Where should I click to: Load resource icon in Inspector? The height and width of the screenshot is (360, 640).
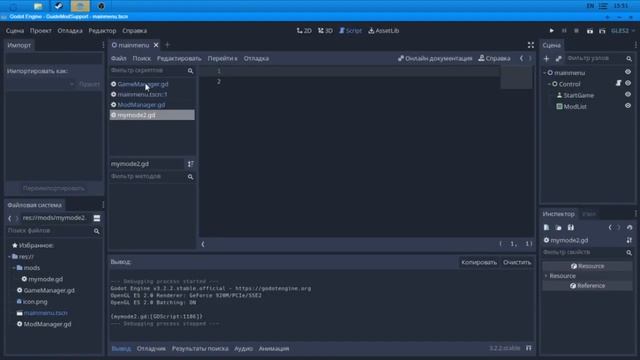(x=558, y=227)
